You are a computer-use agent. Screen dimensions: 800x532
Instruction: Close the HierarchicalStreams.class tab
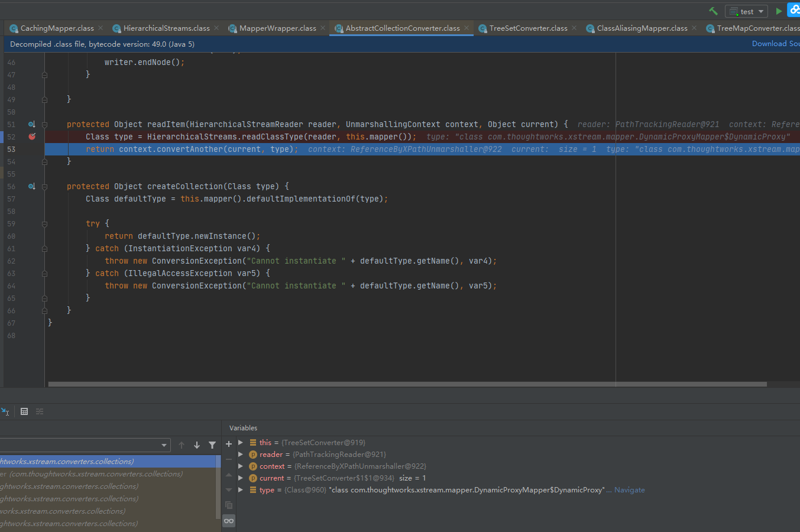(216, 28)
